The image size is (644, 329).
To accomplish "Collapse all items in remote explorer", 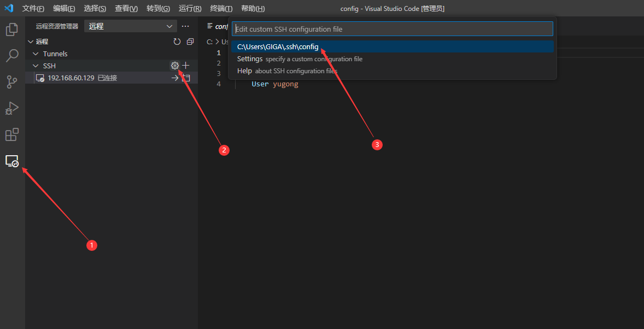I will 190,42.
